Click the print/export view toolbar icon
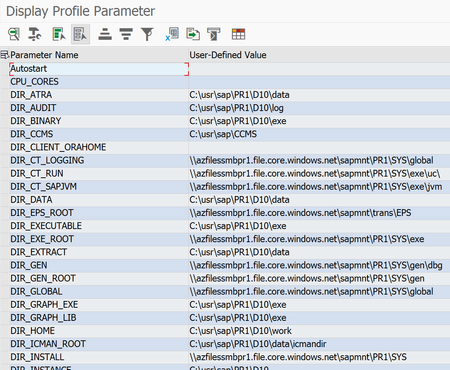 pos(214,34)
